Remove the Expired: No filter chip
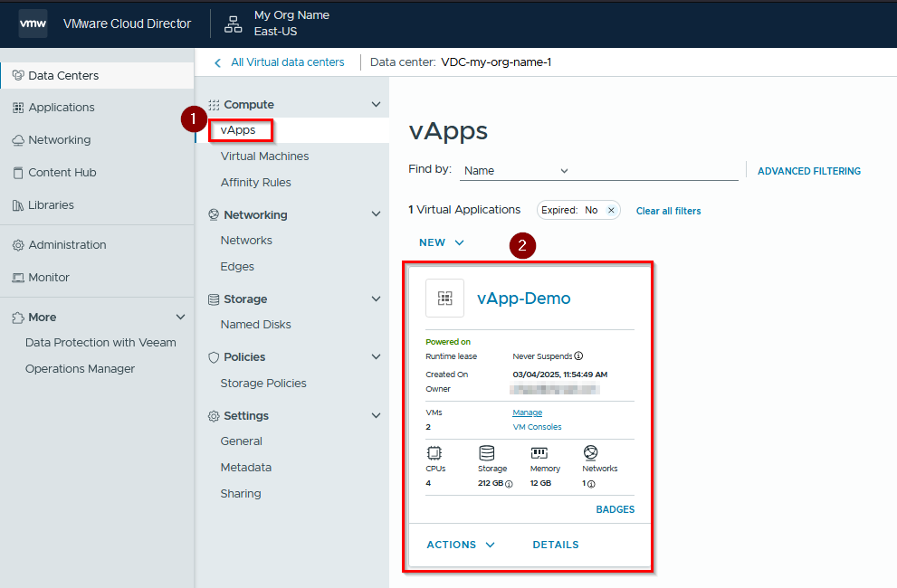Screen dimensions: 897x588 click(x=611, y=211)
